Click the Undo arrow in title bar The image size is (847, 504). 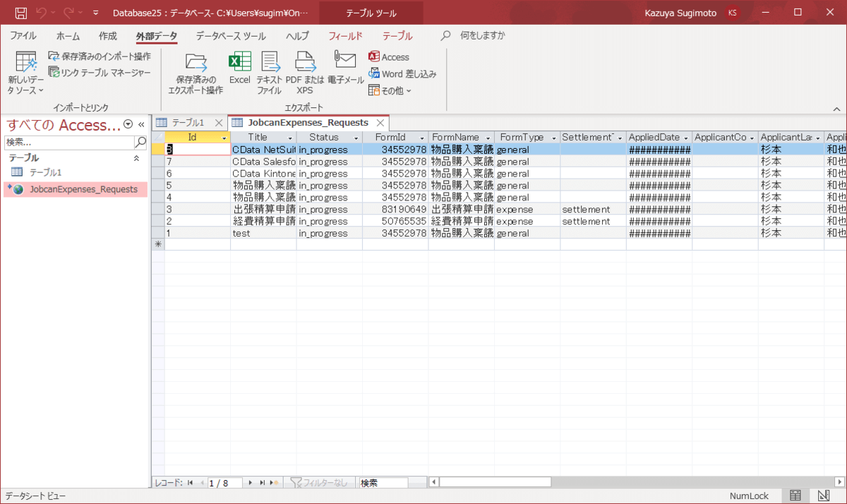pyautogui.click(x=41, y=13)
